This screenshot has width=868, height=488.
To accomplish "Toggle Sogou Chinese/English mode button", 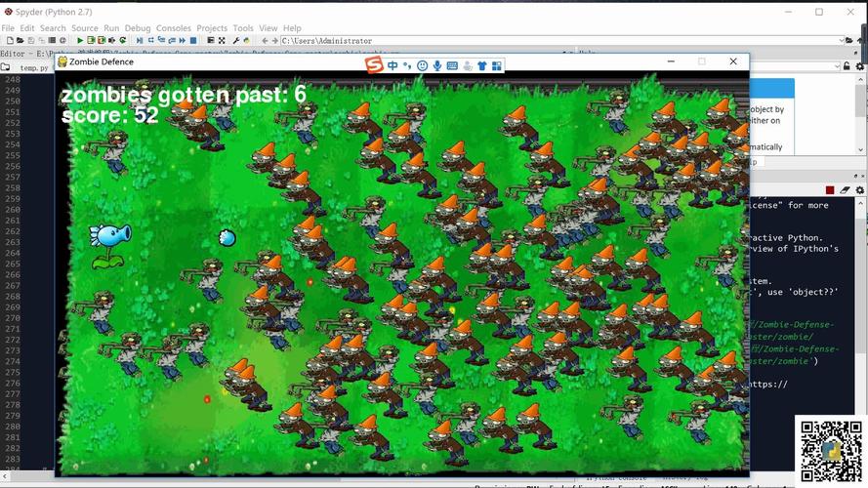I will [393, 65].
